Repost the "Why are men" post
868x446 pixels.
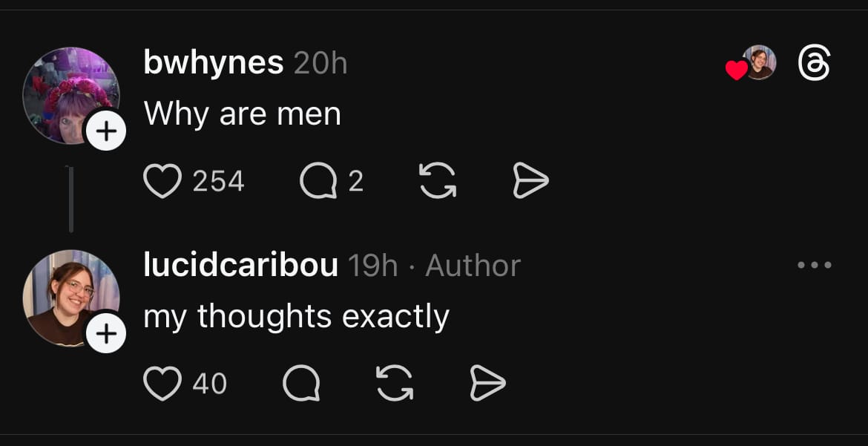coord(438,180)
